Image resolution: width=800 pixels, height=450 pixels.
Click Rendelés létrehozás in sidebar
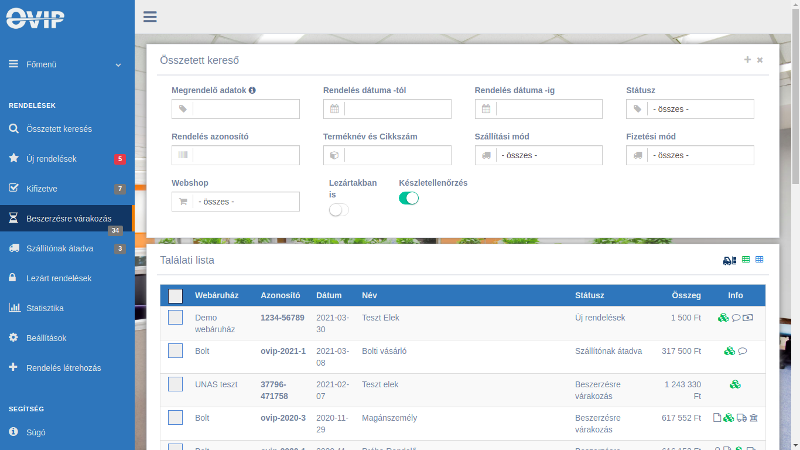(x=67, y=368)
